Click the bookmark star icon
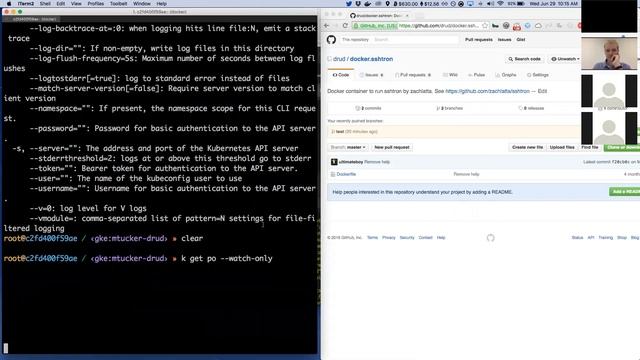 point(484,25)
